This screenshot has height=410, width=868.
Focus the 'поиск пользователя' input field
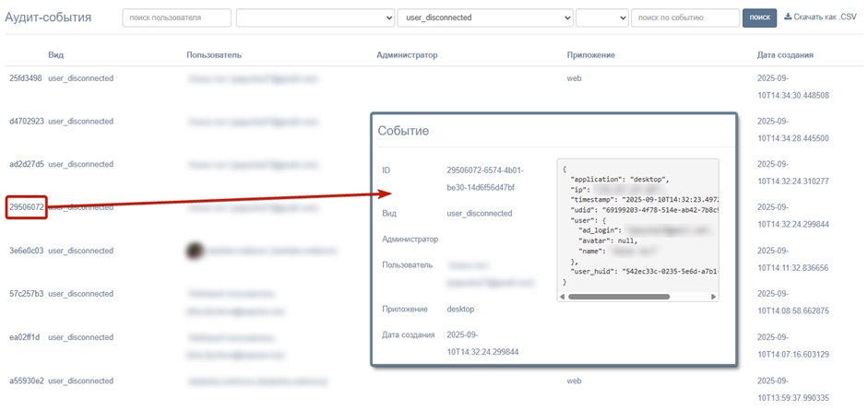[x=176, y=18]
